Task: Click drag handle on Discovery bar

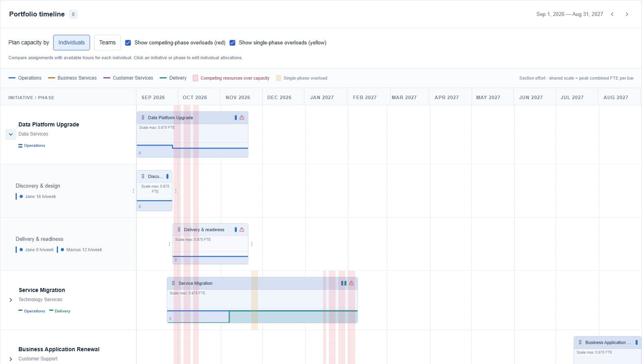Action: 143,176
